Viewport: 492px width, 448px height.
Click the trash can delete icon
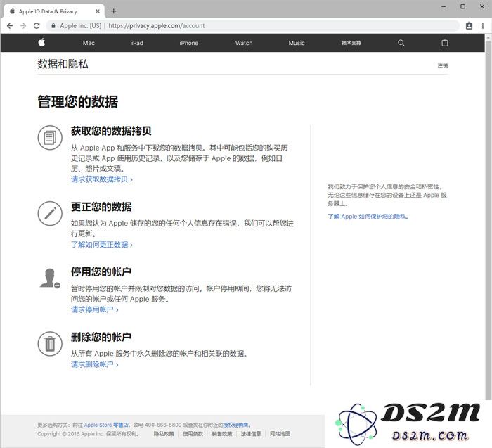(x=50, y=344)
